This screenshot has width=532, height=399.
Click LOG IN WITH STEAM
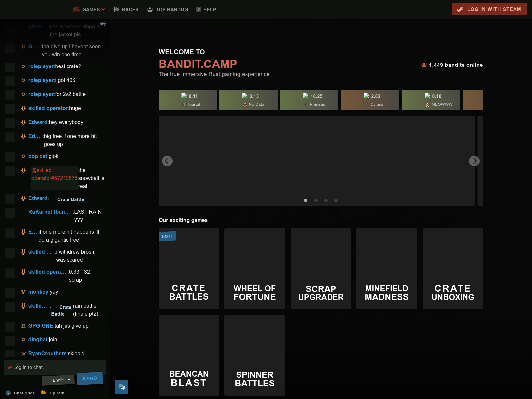(x=489, y=9)
